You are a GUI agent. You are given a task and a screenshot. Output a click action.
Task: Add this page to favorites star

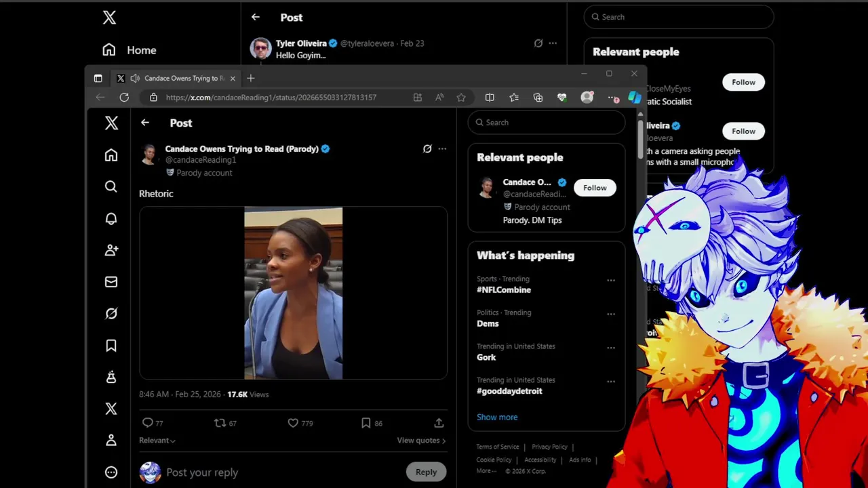(461, 98)
